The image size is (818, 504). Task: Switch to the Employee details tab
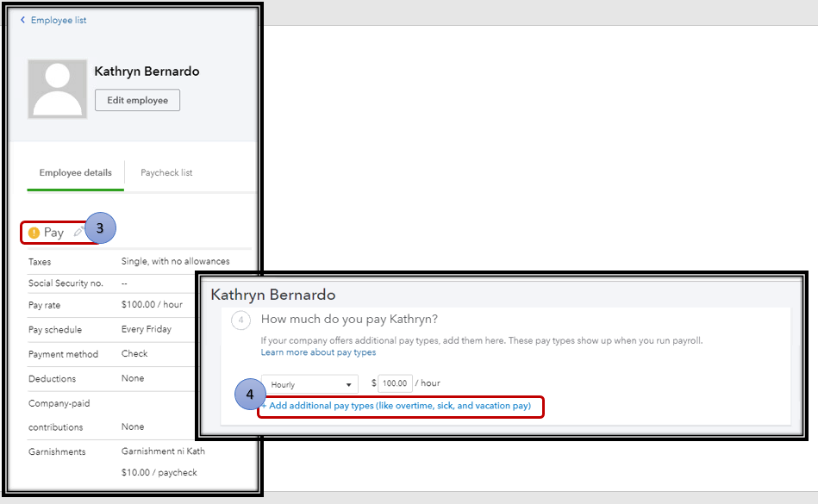[76, 172]
